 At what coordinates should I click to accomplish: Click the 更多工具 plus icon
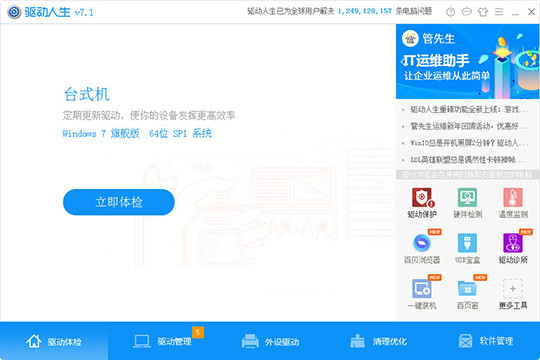(513, 289)
